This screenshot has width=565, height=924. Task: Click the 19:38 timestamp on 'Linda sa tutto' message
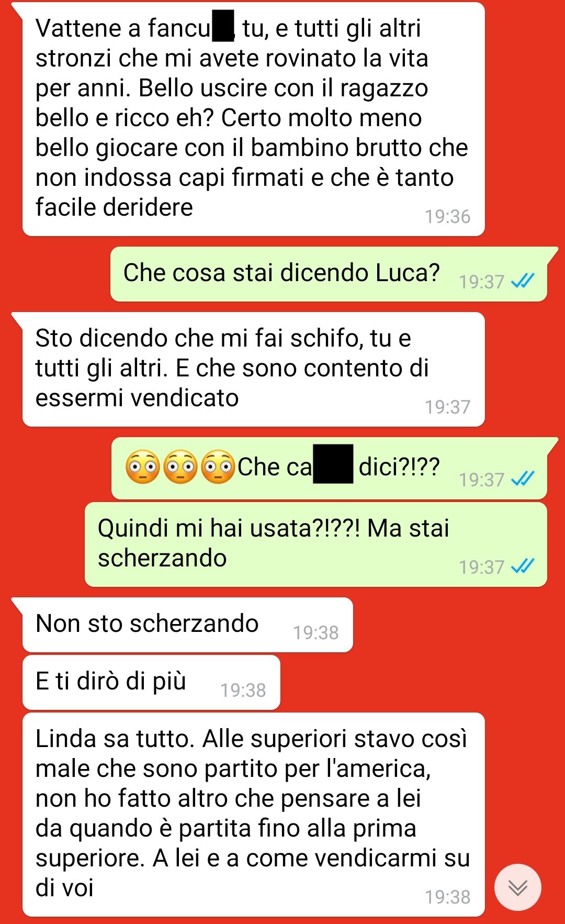447,897
